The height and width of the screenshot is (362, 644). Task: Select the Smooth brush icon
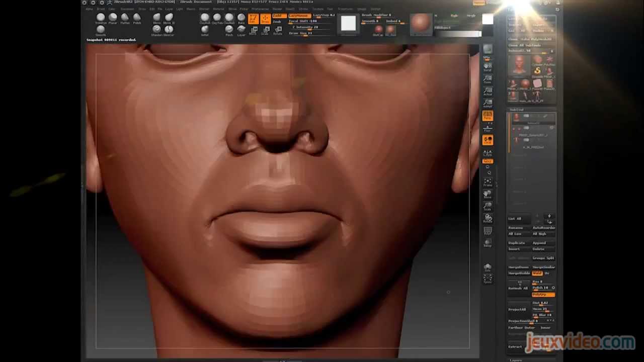pyautogui.click(x=101, y=31)
